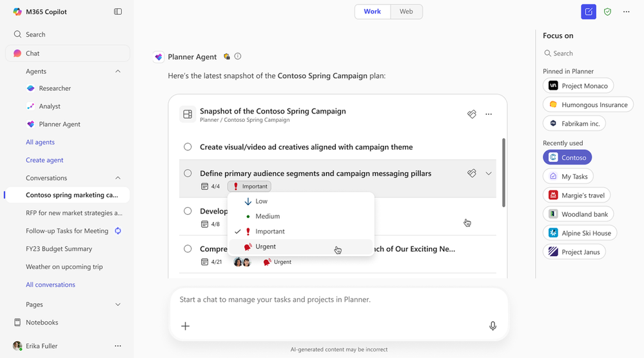644x358 pixels.
Task: Open the top-right more options ellipsis
Action: (627, 12)
